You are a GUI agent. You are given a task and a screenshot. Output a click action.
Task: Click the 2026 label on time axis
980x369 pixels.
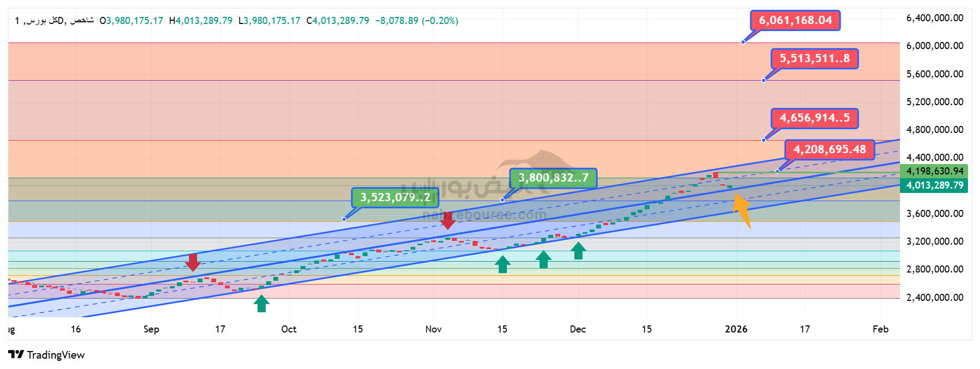pos(736,329)
